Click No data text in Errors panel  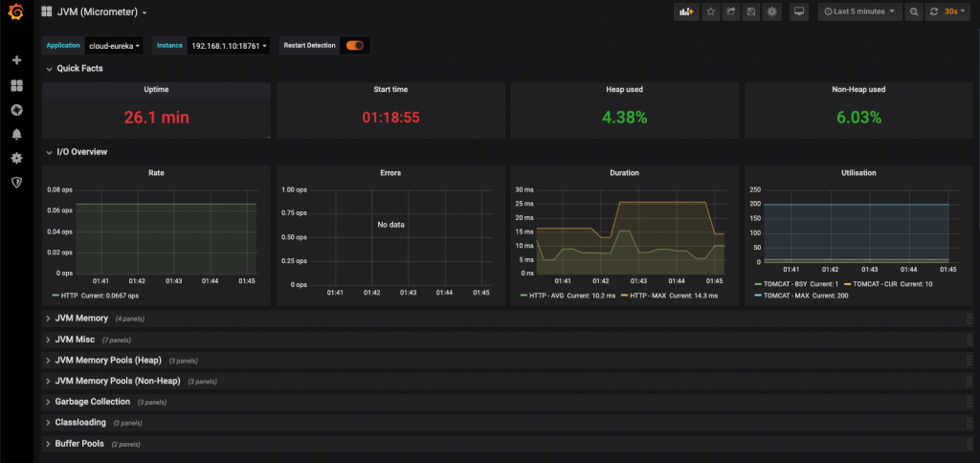tap(390, 224)
